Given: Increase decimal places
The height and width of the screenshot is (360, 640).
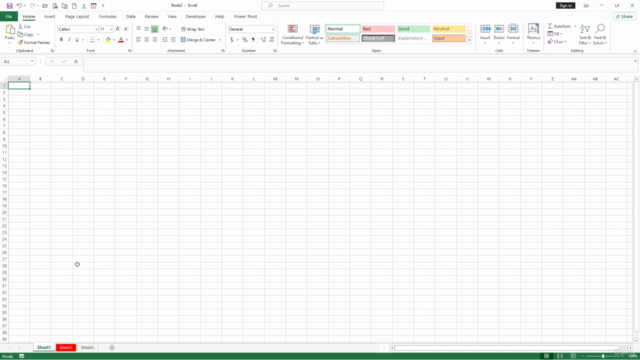Looking at the screenshot, I should point(263,40).
